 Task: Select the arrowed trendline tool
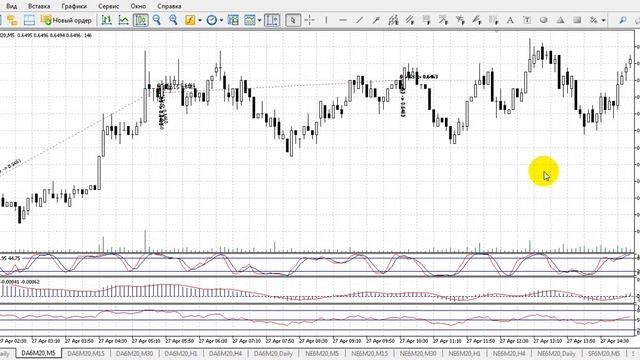point(376,20)
